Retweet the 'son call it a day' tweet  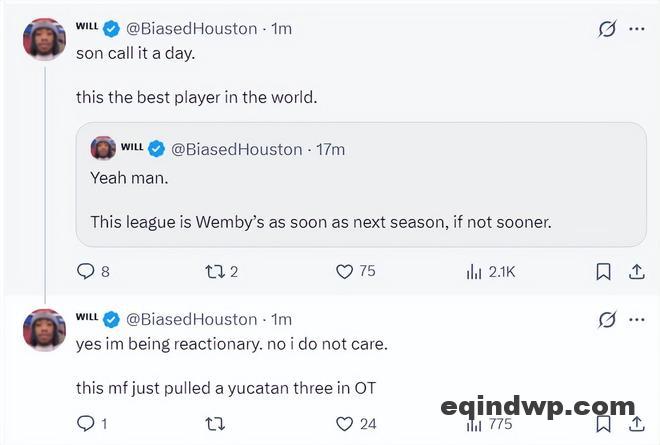coord(215,272)
